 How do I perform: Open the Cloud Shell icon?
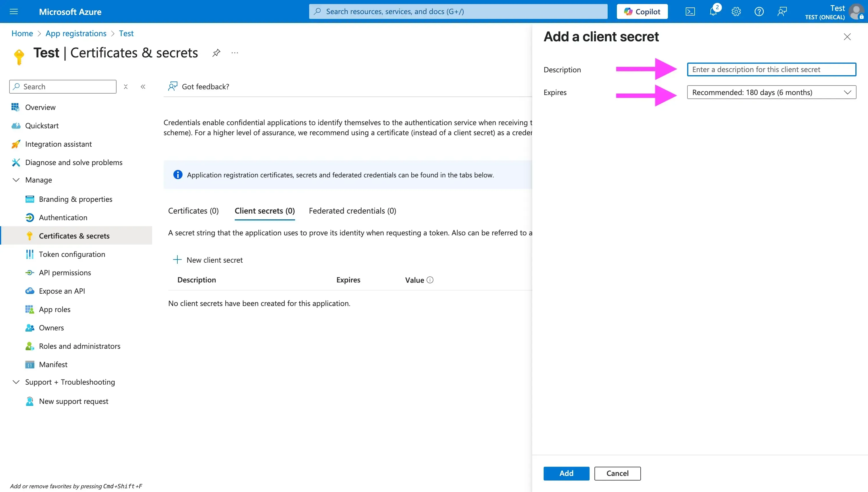690,11
